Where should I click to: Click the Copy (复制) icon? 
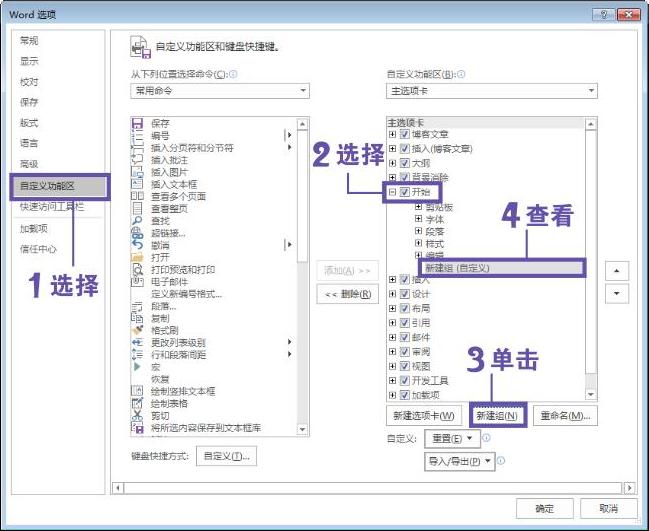point(137,318)
